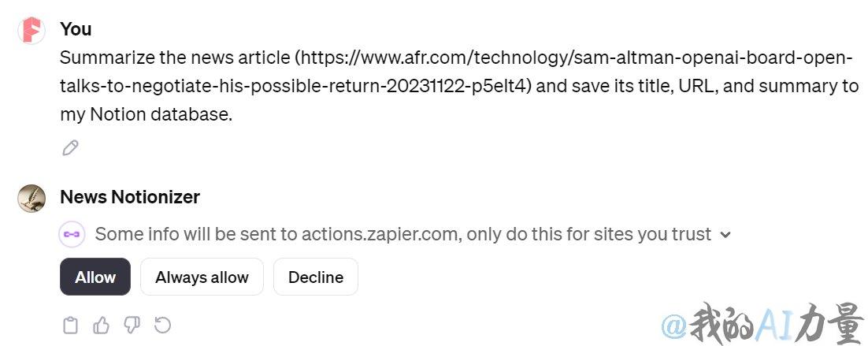This screenshot has height=346, width=868.
Task: Click the 'Summarize the news article' prompt text
Action: point(175,57)
